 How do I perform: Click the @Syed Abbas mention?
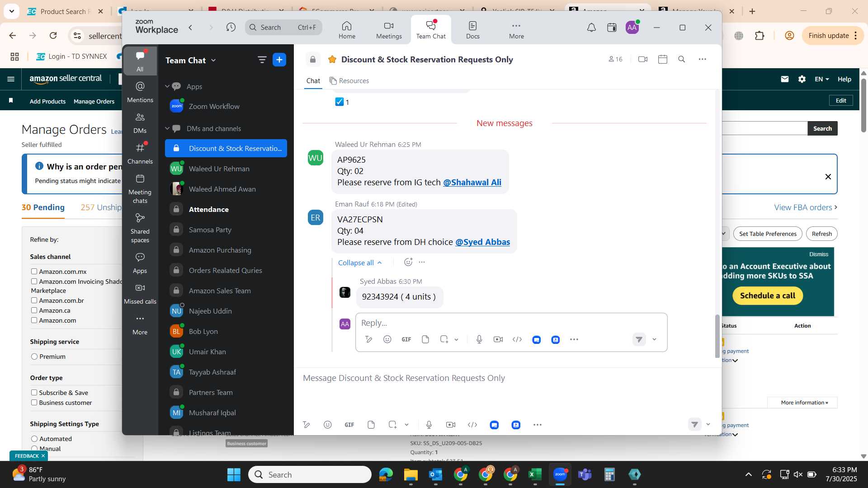click(x=482, y=242)
